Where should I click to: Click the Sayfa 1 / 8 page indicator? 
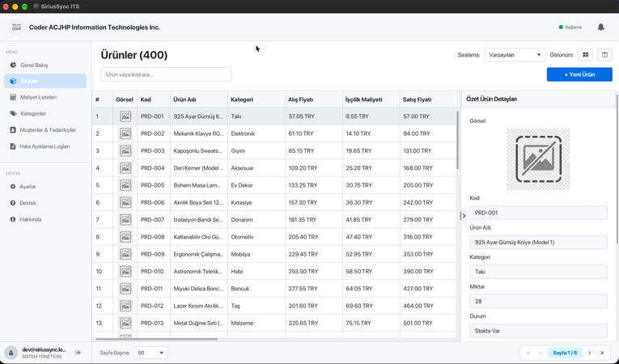[x=565, y=353]
